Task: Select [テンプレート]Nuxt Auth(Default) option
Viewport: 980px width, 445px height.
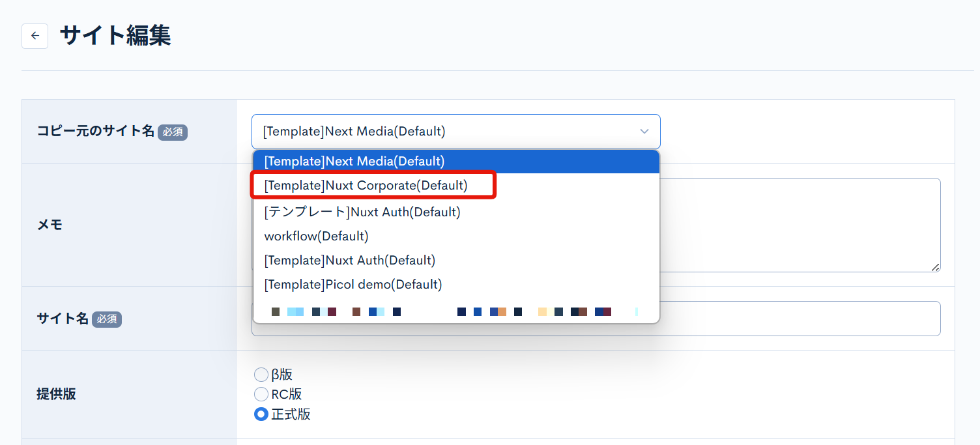Action: point(362,212)
